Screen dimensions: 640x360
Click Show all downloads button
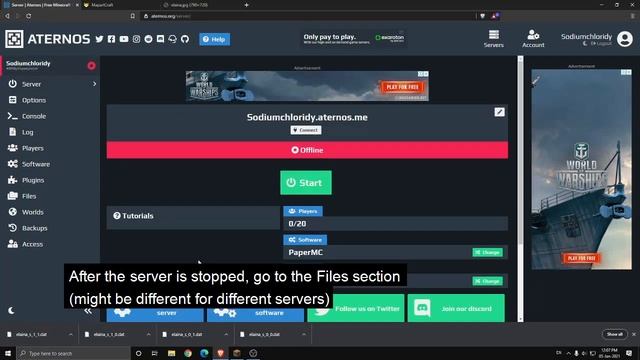click(x=614, y=334)
